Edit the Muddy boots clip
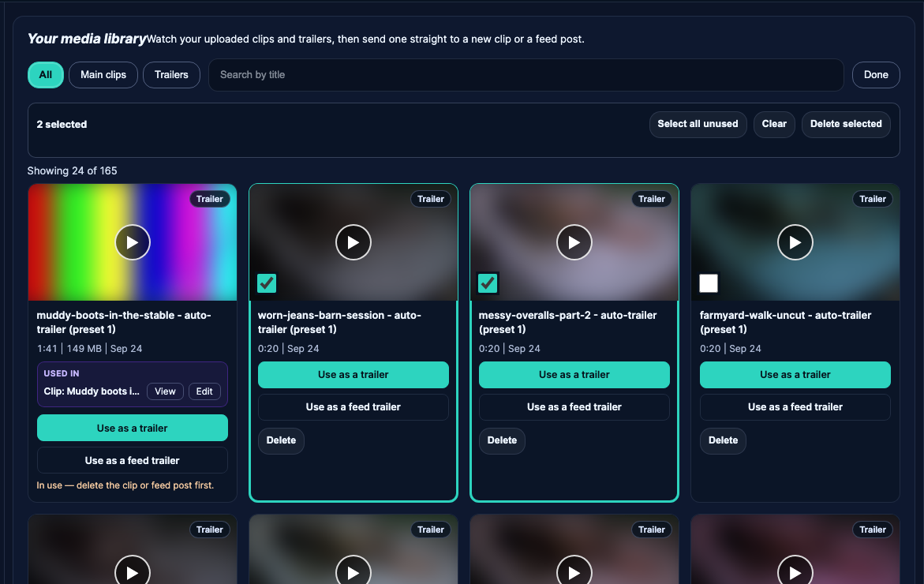Image resolution: width=924 pixels, height=584 pixels. pyautogui.click(x=204, y=391)
